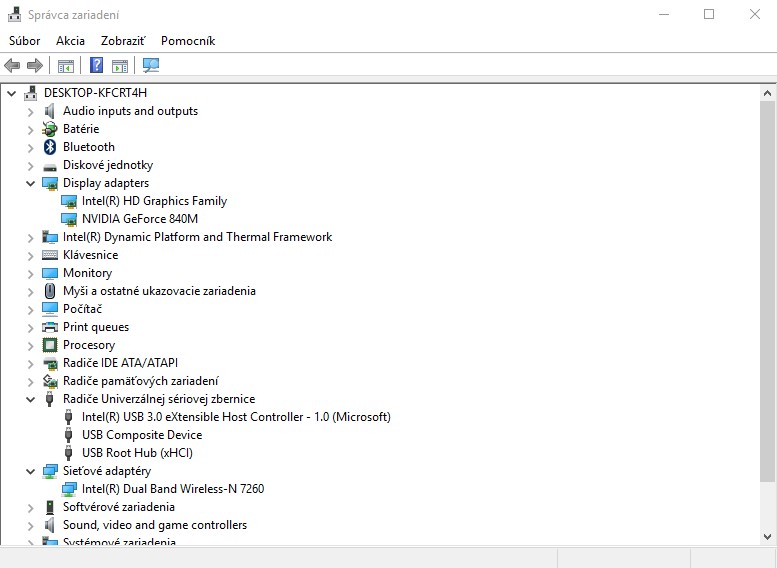The width and height of the screenshot is (777, 568).
Task: Click the Počítač computer icon
Action: [x=50, y=309]
